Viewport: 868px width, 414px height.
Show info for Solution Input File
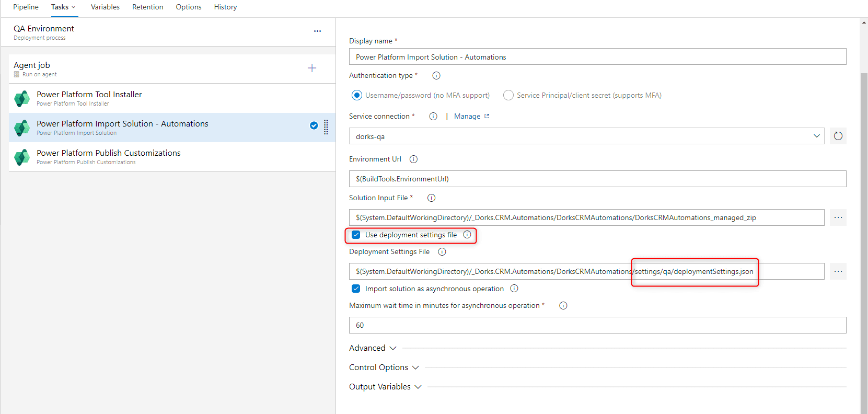coord(431,198)
